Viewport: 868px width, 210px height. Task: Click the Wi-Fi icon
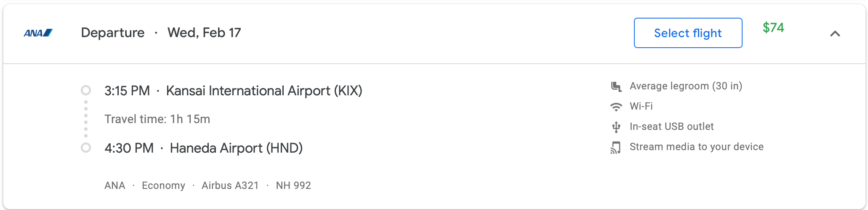[616, 107]
